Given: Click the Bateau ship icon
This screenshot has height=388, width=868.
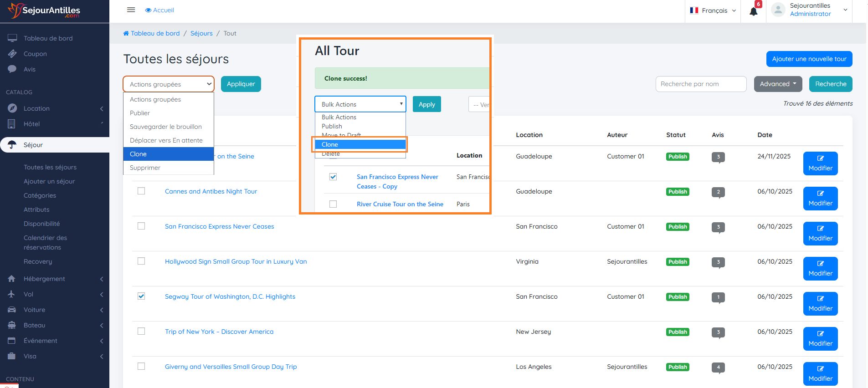Looking at the screenshot, I should click(12, 325).
